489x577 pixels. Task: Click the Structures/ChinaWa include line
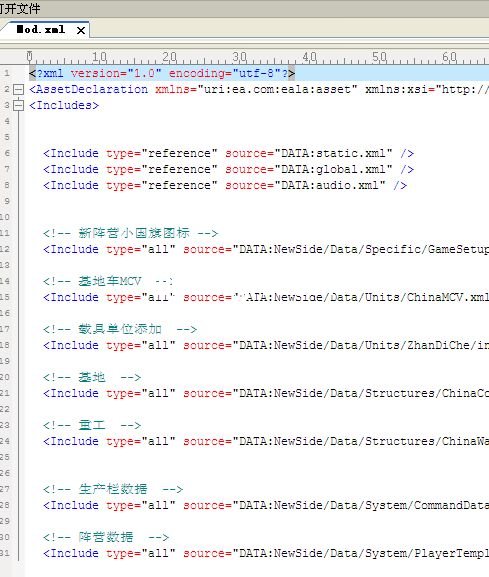coord(266,441)
